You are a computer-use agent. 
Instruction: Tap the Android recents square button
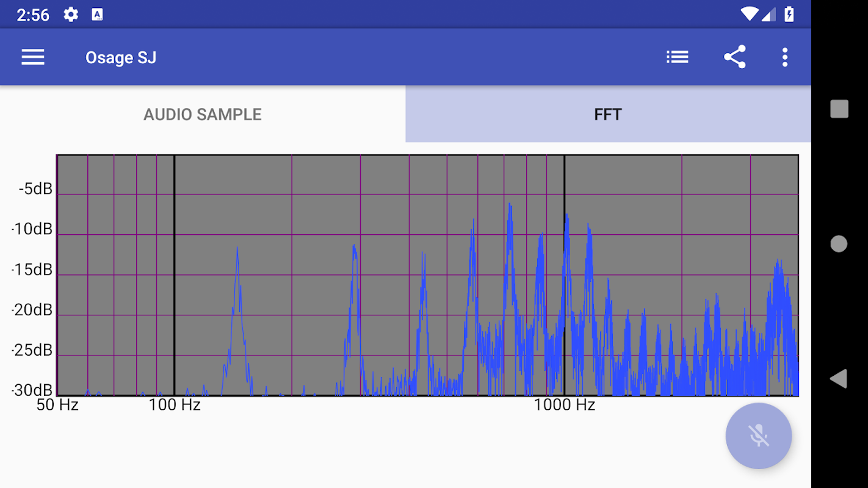tap(839, 109)
